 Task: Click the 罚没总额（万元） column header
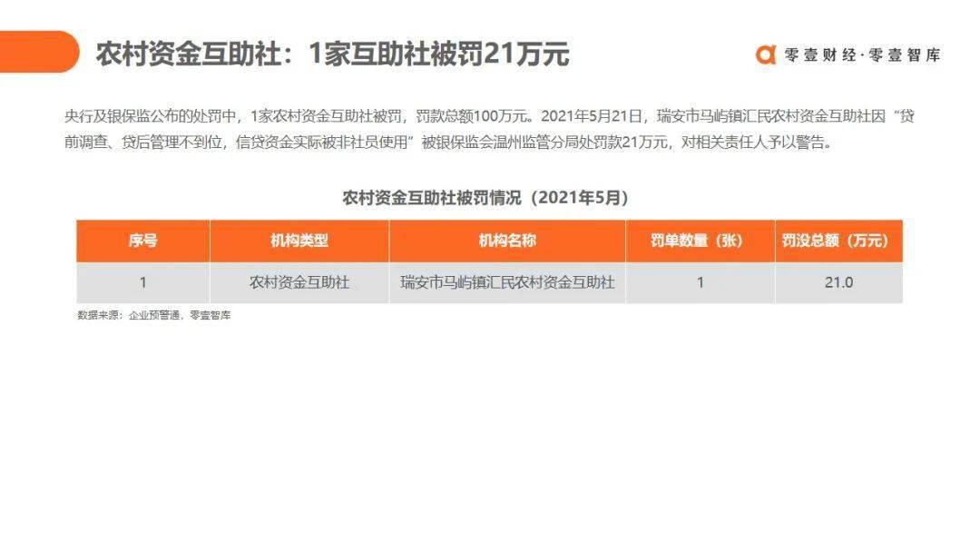838,241
